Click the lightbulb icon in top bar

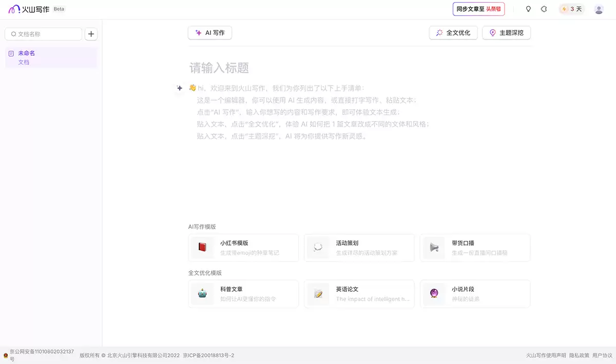pos(528,9)
